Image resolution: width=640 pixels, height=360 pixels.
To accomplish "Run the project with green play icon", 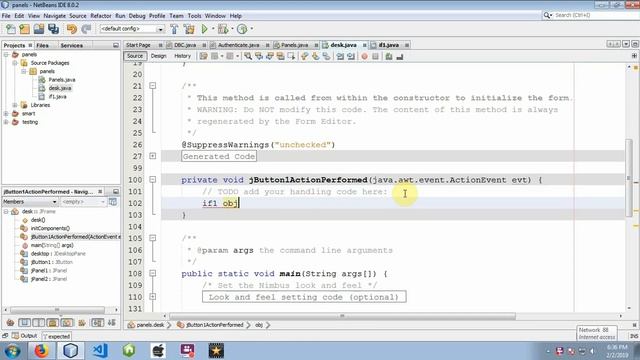I will (204, 29).
